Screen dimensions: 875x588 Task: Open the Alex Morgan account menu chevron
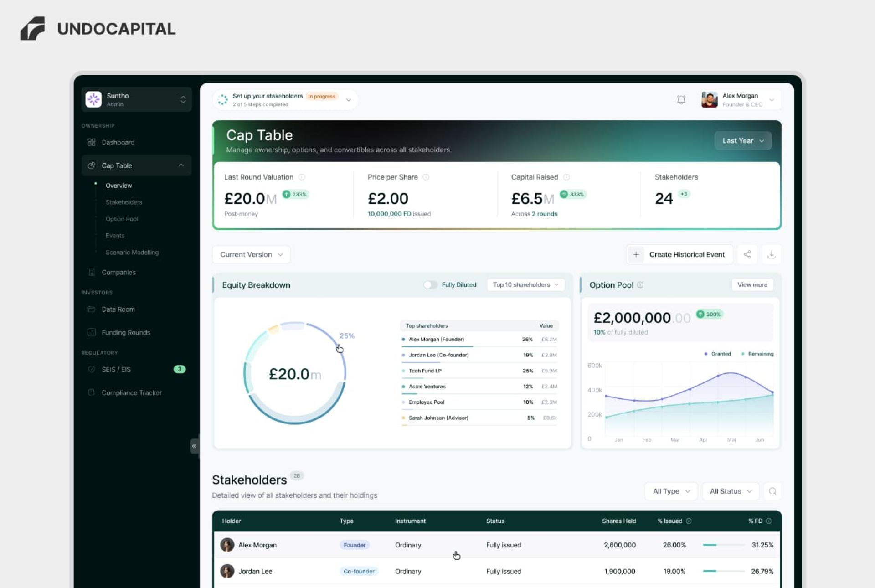772,100
